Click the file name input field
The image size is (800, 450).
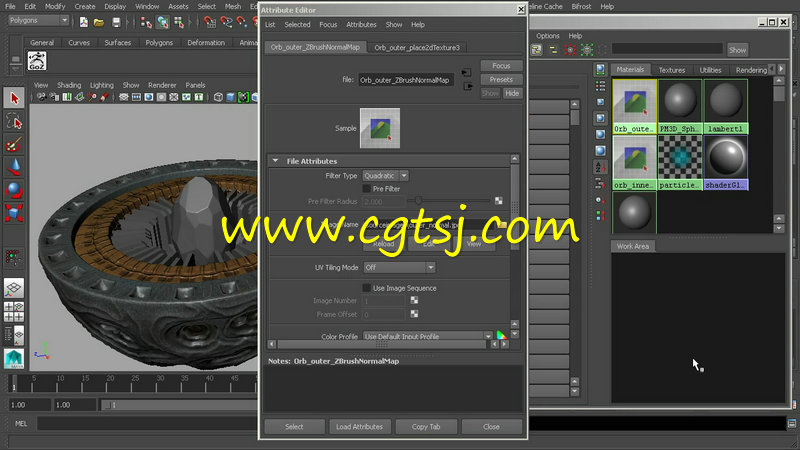[x=406, y=80]
